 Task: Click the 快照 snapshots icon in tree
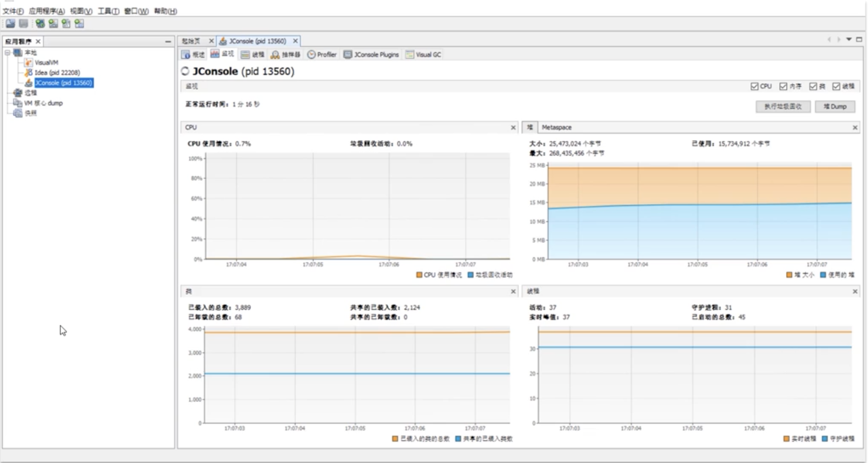point(18,113)
